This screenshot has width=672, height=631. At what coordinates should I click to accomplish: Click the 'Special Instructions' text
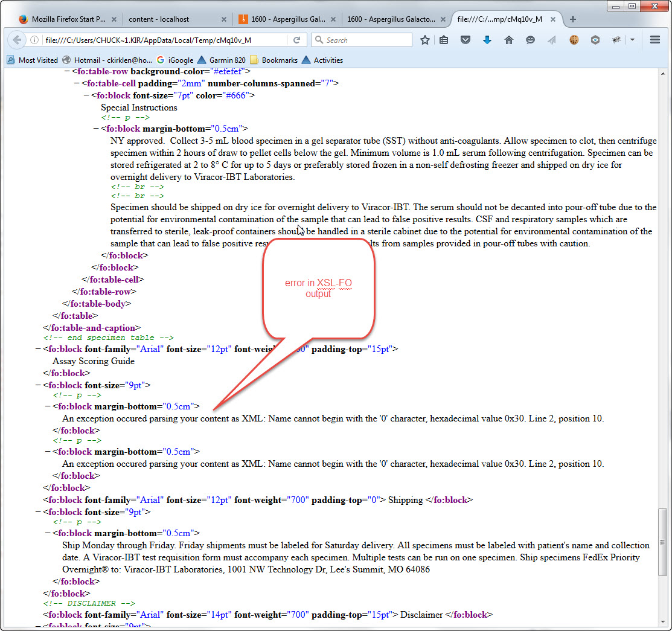pyautogui.click(x=139, y=107)
